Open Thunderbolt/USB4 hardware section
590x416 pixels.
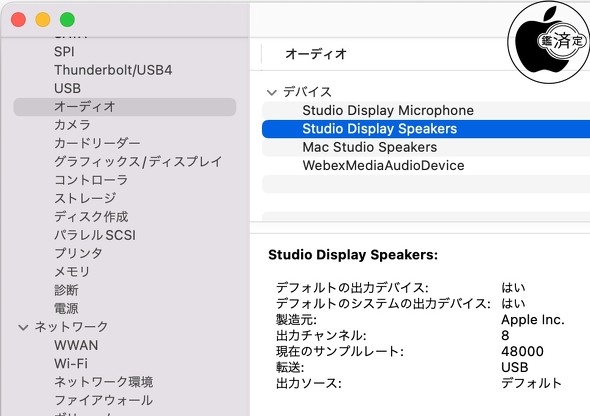coord(113,70)
